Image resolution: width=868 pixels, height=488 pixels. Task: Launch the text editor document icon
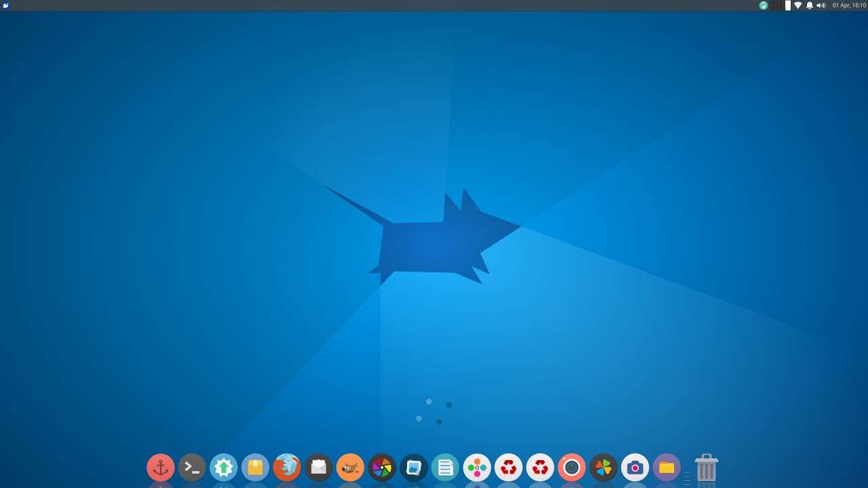point(445,468)
